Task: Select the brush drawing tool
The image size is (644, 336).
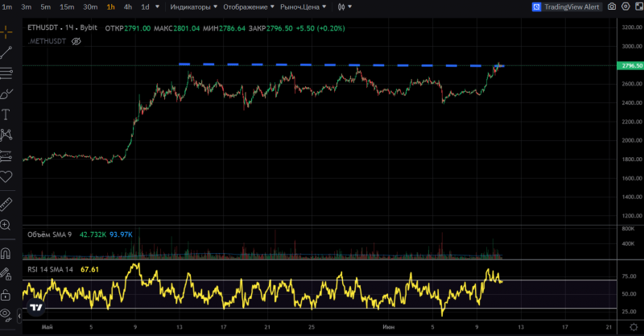Action: pos(6,94)
